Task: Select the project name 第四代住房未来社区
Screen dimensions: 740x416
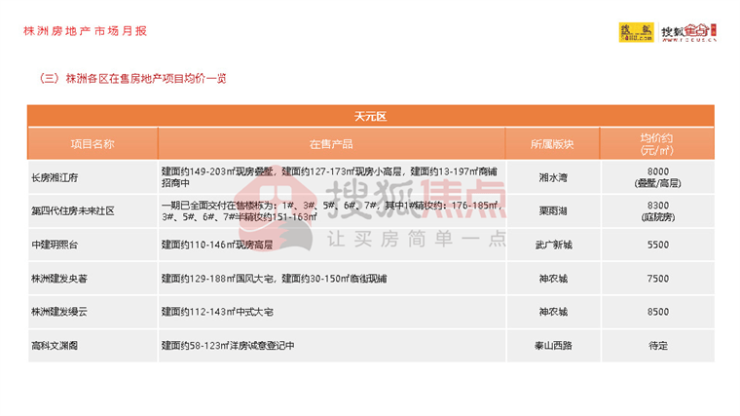Action: pos(73,211)
